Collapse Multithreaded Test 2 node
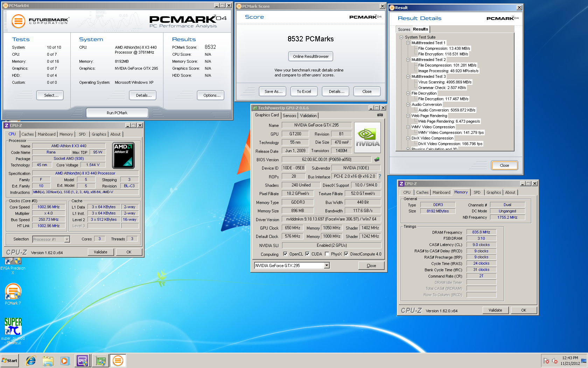 [x=408, y=60]
